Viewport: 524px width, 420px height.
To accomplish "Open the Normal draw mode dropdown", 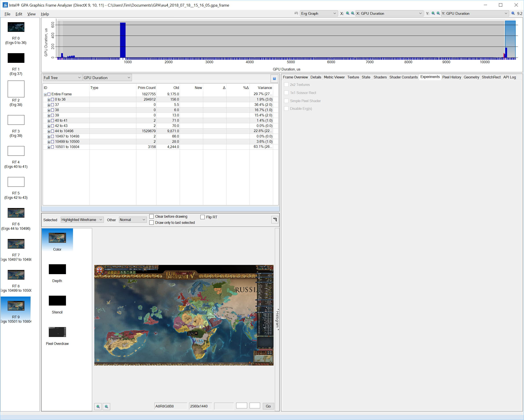I will pos(133,220).
